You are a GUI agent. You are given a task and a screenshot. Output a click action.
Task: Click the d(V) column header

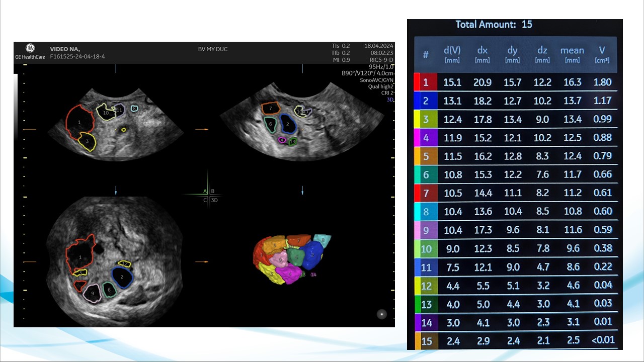(x=452, y=54)
